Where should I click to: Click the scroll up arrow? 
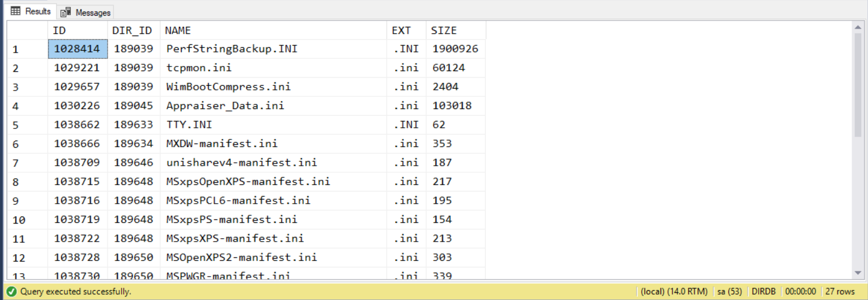857,27
